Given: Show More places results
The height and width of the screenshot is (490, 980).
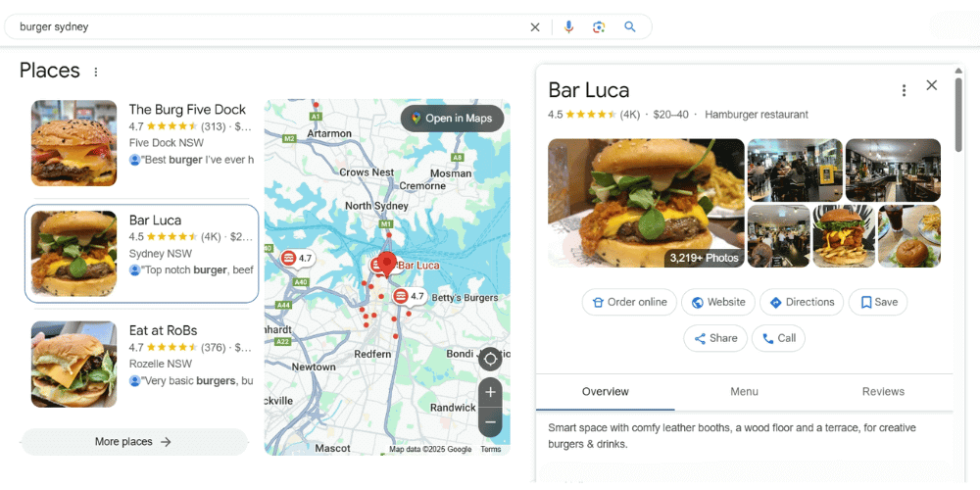Looking at the screenshot, I should tap(134, 442).
